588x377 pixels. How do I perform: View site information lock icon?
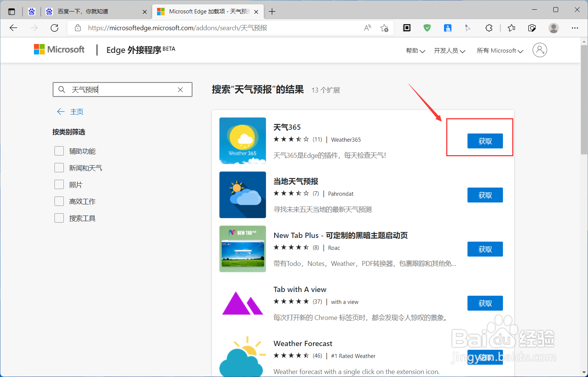pos(78,28)
